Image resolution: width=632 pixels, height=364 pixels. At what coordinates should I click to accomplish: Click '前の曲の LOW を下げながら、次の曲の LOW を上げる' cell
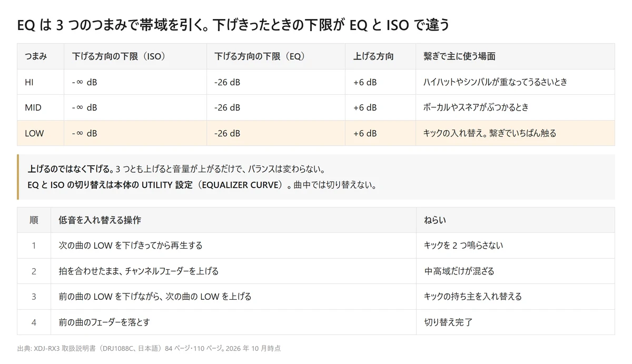[x=233, y=297]
